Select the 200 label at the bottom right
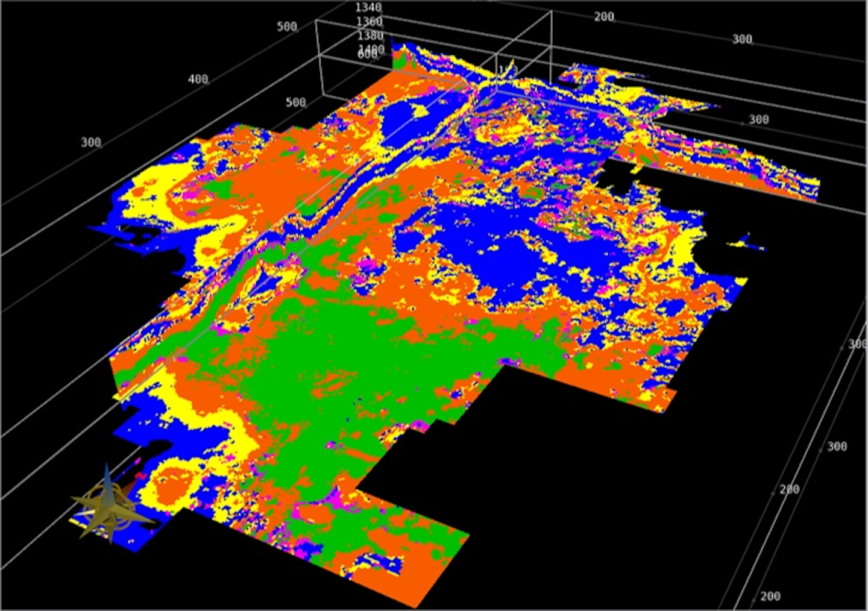 [770, 597]
